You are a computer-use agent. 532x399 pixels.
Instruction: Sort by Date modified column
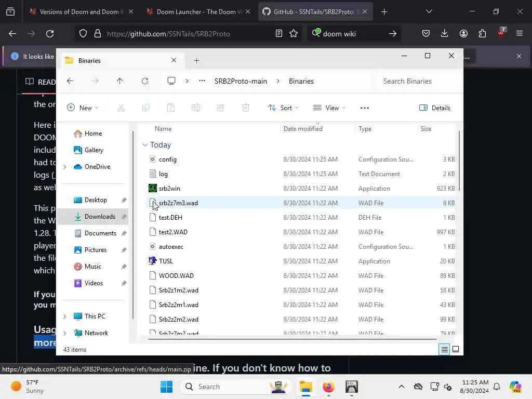pyautogui.click(x=303, y=129)
